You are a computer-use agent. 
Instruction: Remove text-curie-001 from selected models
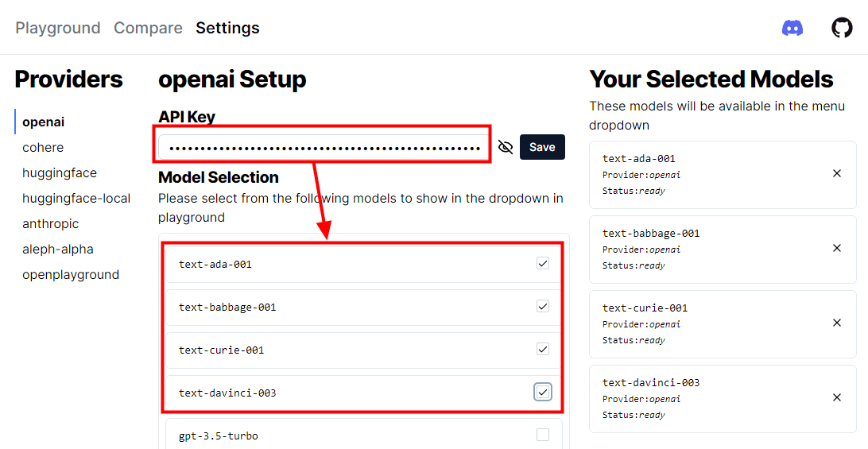(837, 323)
